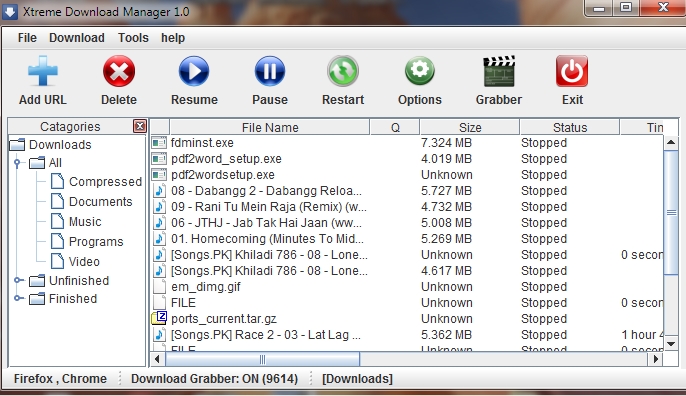686x396 pixels.
Task: Click music icon for 06 - JTHJ
Action: click(x=159, y=223)
